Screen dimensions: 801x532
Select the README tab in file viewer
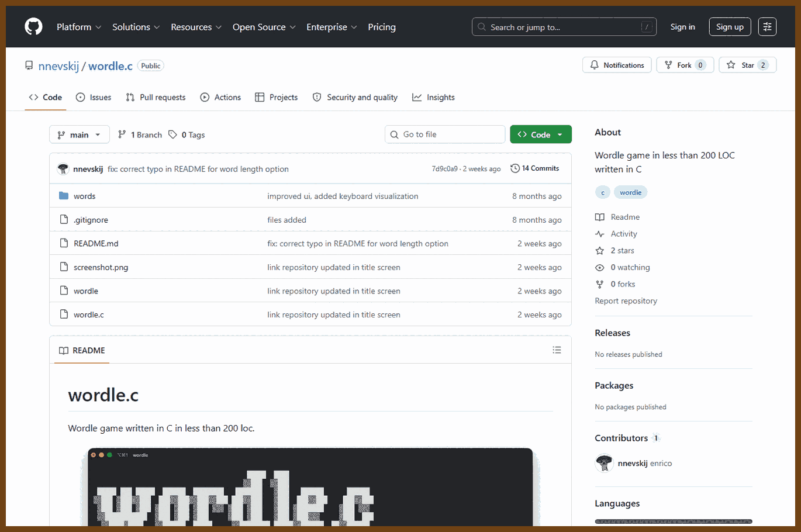(x=82, y=350)
